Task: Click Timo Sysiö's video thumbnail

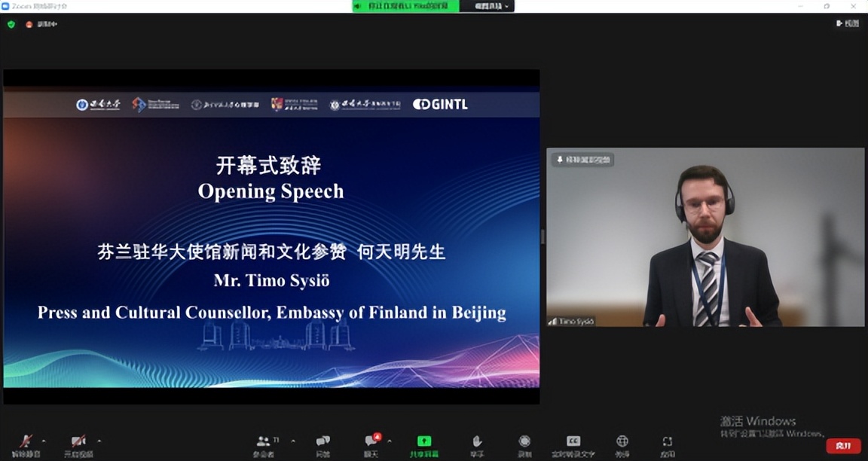Action: [x=704, y=237]
